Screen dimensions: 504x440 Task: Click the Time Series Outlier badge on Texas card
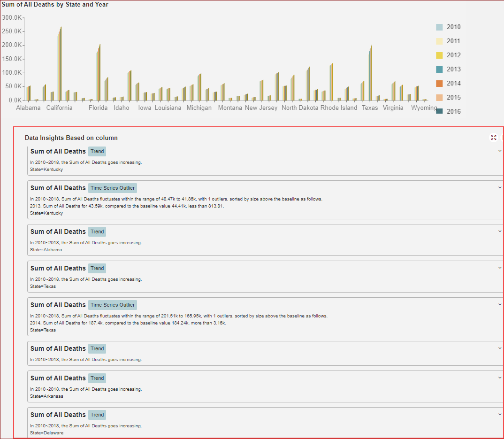tap(112, 305)
